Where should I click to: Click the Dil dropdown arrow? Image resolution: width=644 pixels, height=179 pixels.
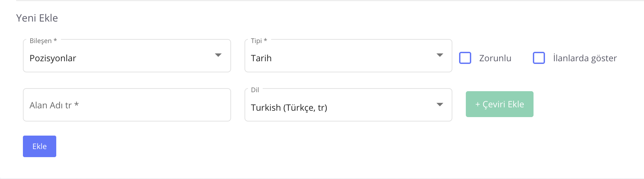click(440, 105)
